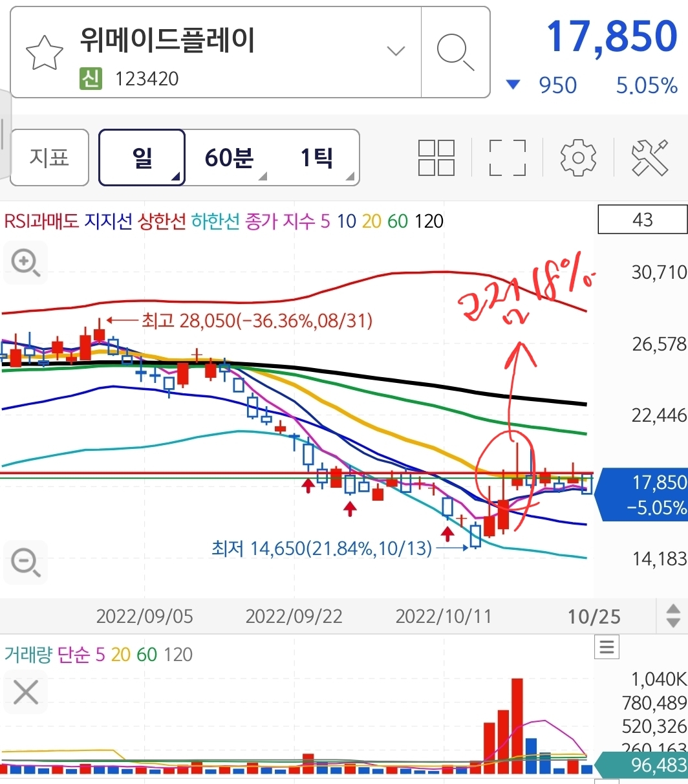Select the 60분 chart tab
This screenshot has height=784, width=688.
point(229,157)
